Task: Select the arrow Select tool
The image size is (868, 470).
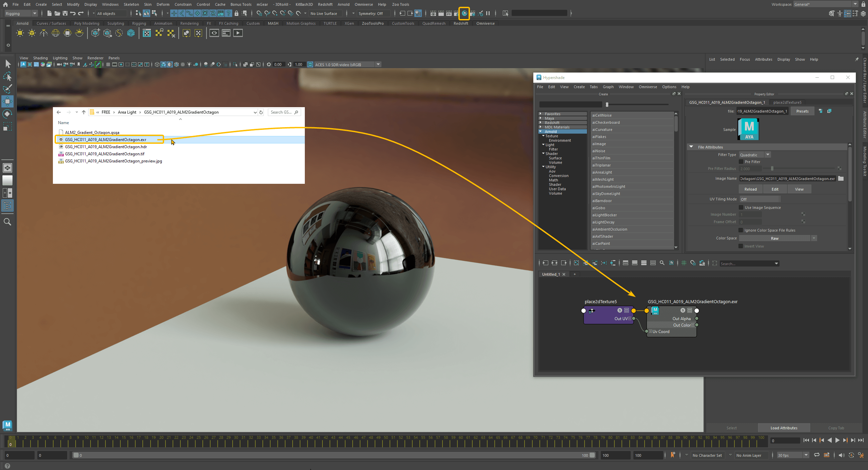Action: 7,64
